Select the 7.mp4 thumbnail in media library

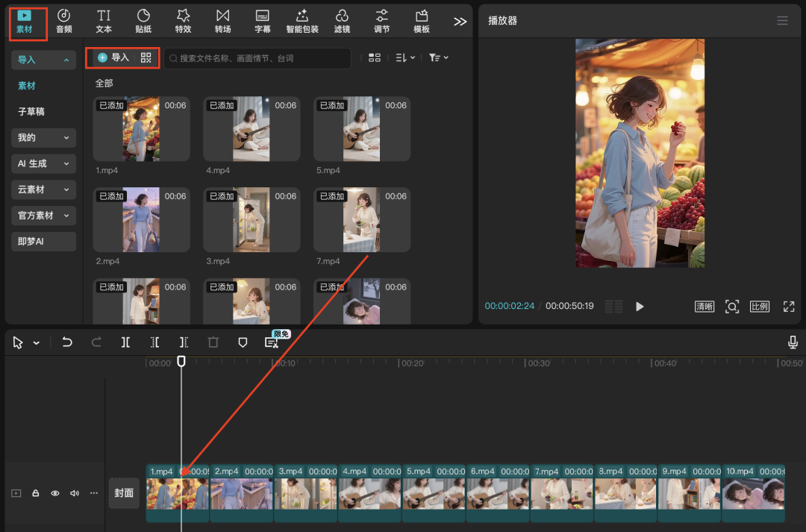pos(361,219)
